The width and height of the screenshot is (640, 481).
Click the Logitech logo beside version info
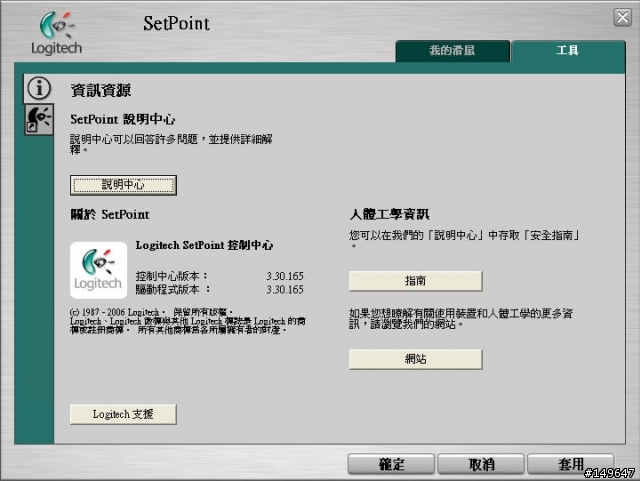(98, 270)
